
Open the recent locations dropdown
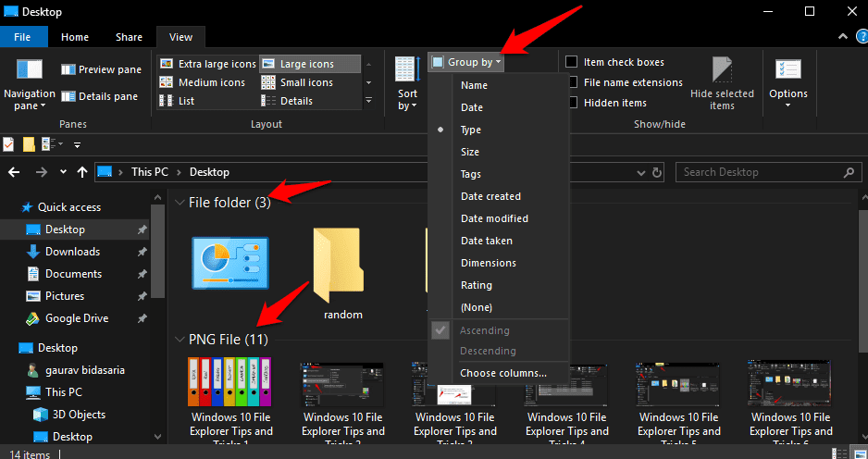coord(63,172)
